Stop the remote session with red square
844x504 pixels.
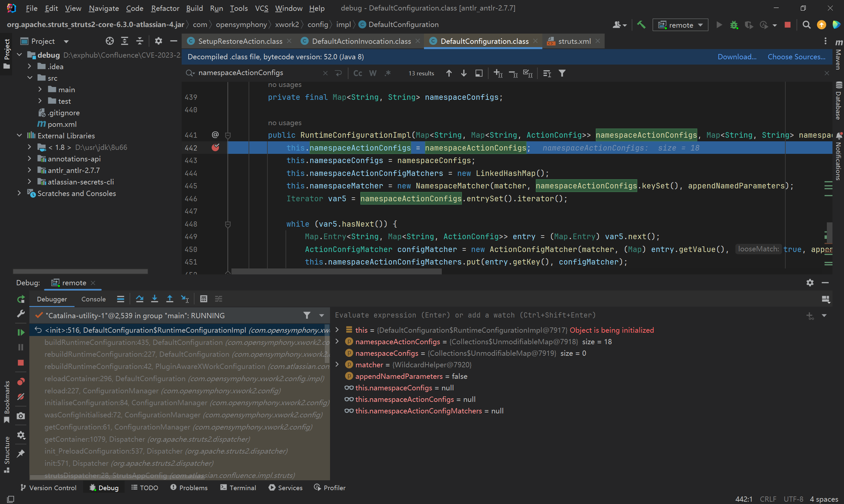coord(788,25)
